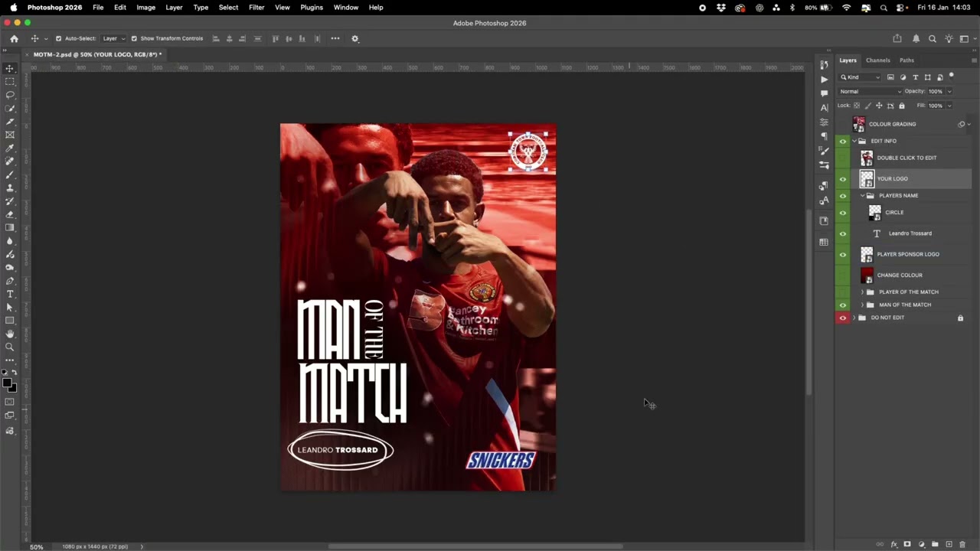Viewport: 980px width, 551px height.
Task: Click Add layer style fx icon
Action: pyautogui.click(x=893, y=544)
